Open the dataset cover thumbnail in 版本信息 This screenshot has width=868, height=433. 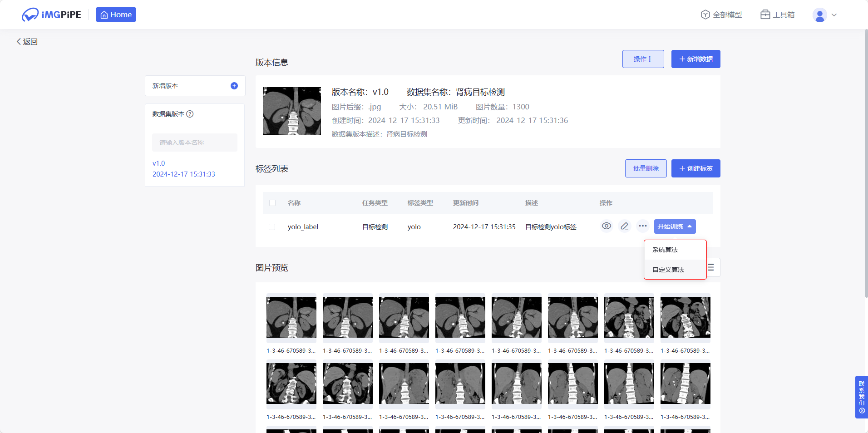[x=292, y=111]
